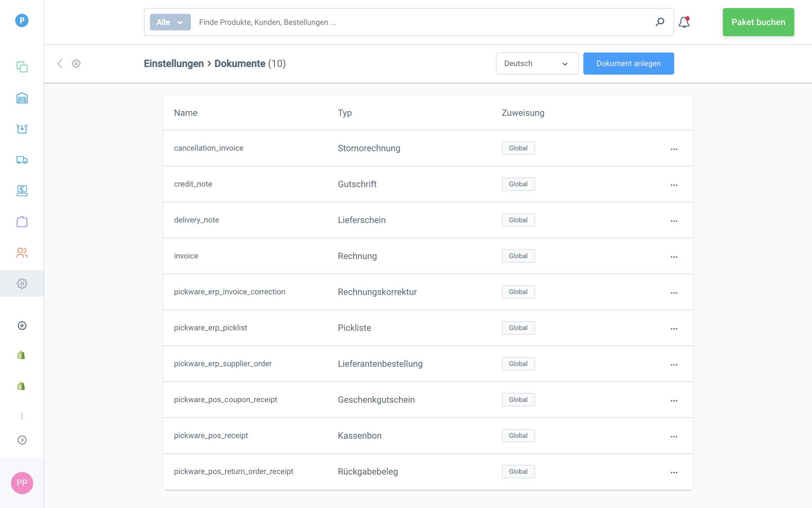Open the goods receipt box icon

tap(22, 129)
